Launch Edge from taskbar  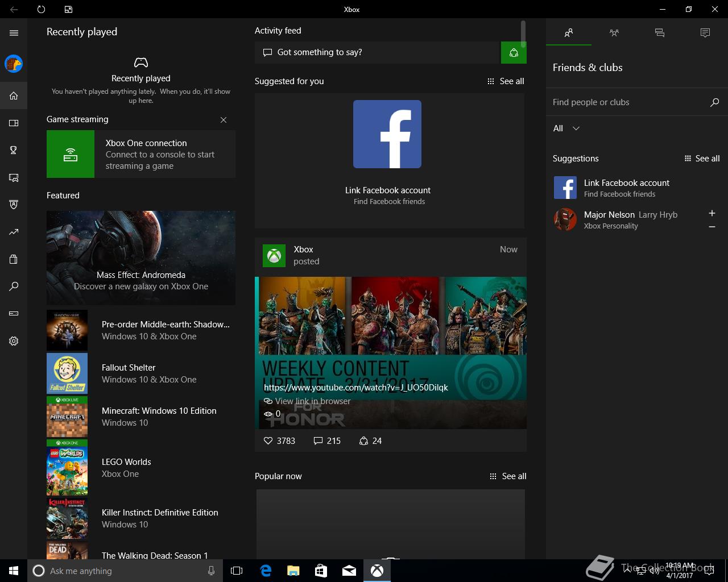point(266,571)
